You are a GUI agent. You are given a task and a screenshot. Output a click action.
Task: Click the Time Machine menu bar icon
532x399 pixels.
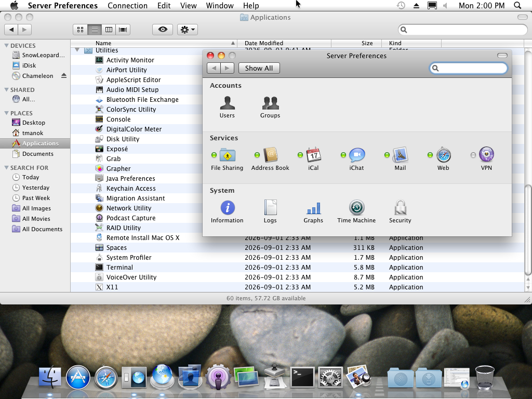[x=401, y=5]
